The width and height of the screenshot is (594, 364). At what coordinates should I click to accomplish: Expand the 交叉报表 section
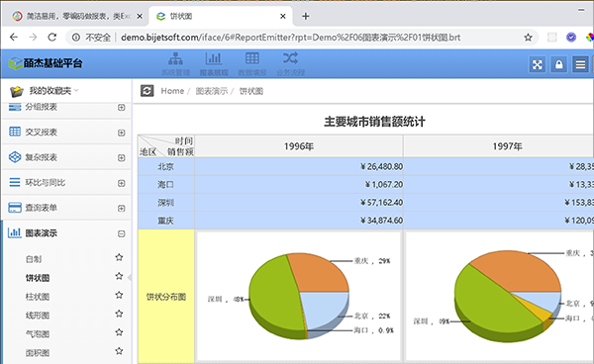(121, 133)
